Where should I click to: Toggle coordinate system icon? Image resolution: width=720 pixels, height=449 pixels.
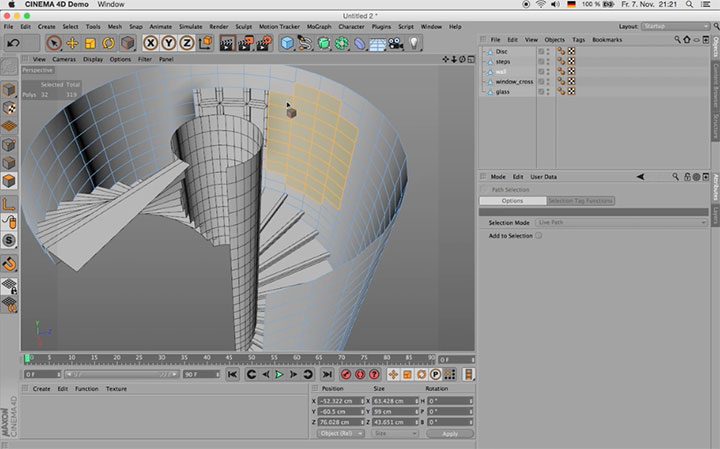(205, 43)
